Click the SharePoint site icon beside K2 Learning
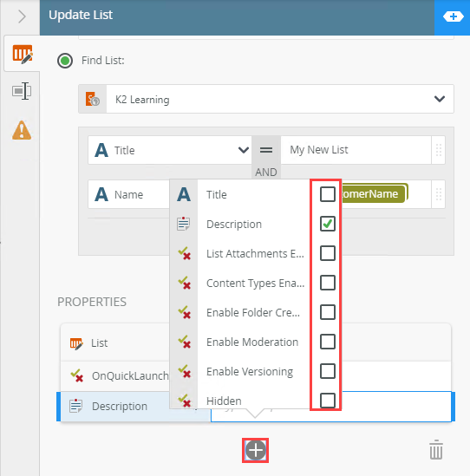The width and height of the screenshot is (470, 476). (x=93, y=99)
